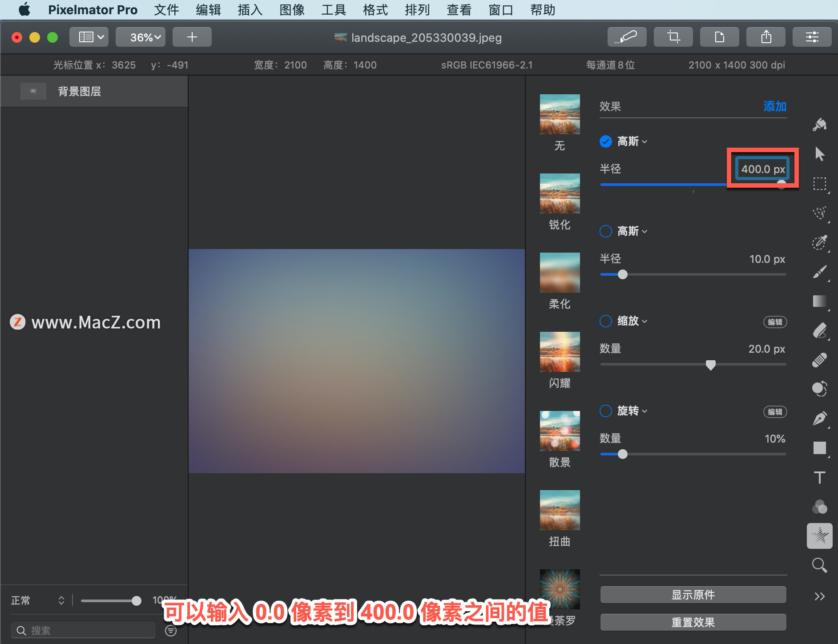Open the 正常 blend mode dropdown
Image resolution: width=838 pixels, height=644 pixels.
point(38,600)
